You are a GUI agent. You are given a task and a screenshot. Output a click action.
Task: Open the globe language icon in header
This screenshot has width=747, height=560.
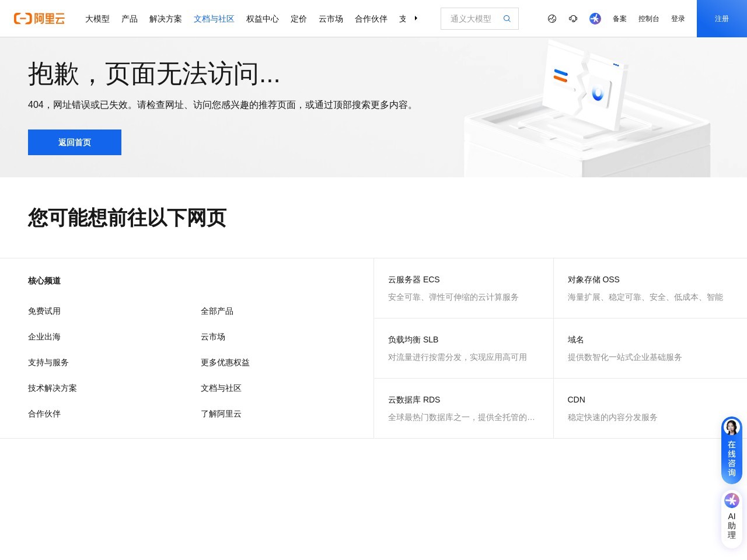tap(552, 19)
